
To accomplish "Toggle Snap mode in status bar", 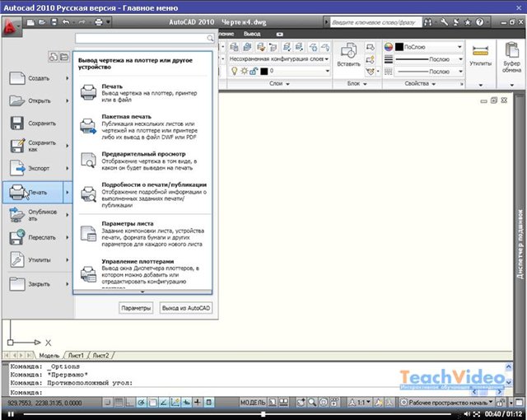I will click(x=108, y=402).
